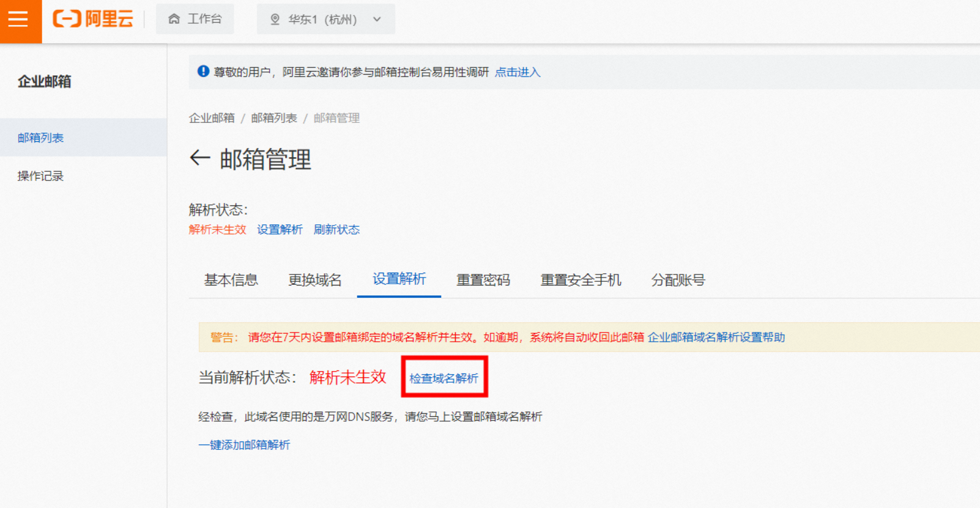Select 操作记录 in the sidebar

pos(40,176)
